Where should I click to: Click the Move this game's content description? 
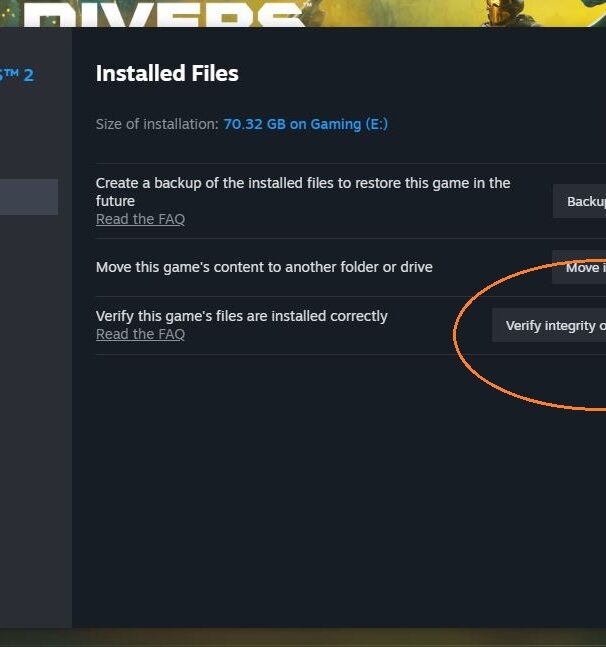(264, 267)
